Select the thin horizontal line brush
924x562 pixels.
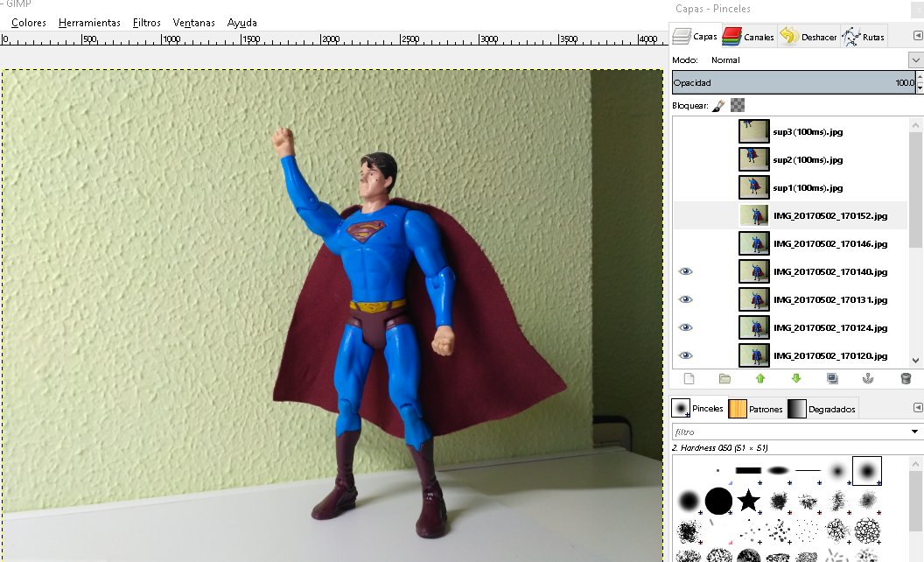click(x=808, y=471)
